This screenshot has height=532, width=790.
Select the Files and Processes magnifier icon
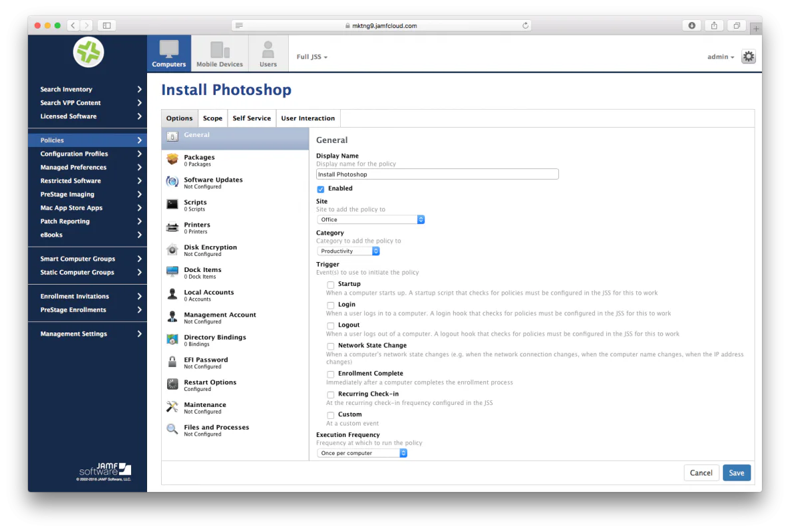pos(172,429)
